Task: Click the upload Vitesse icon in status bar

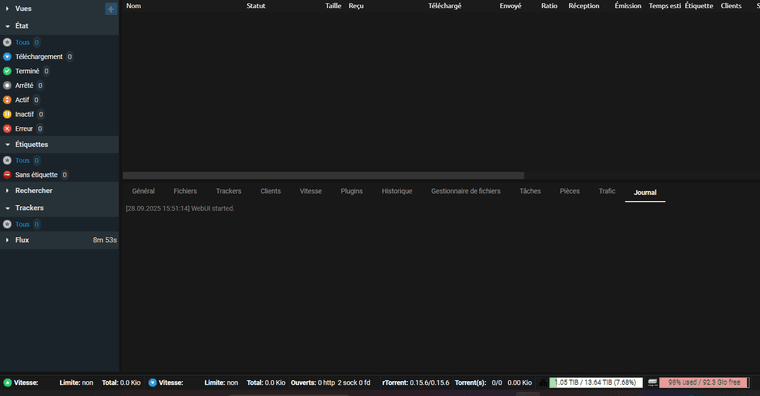Action: click(x=7, y=382)
